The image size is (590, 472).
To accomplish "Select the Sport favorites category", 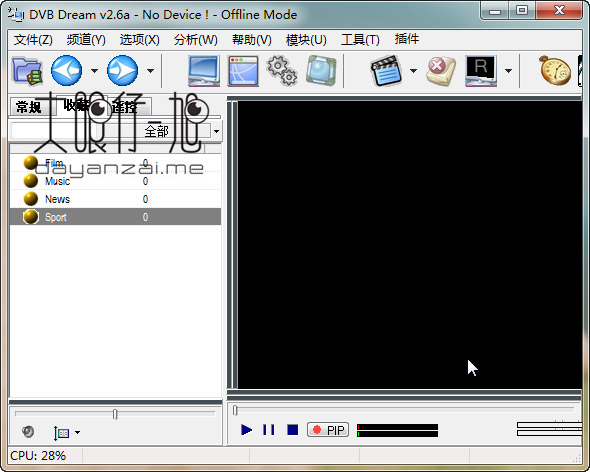I will (115, 217).
